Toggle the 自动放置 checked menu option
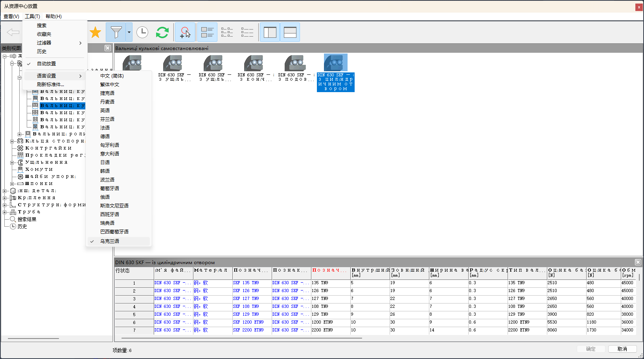The width and height of the screenshot is (644, 359). pyautogui.click(x=46, y=64)
